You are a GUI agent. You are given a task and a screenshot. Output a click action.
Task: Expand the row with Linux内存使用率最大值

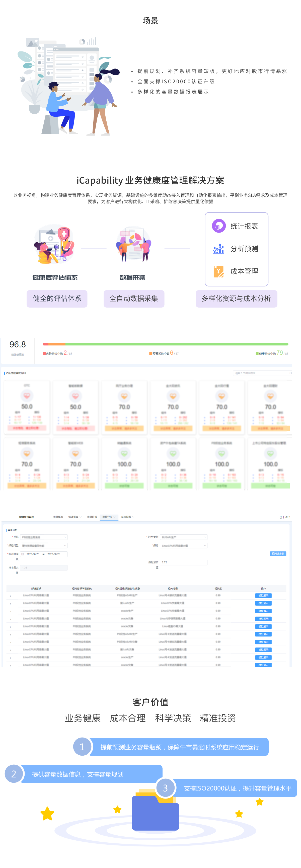pos(11,619)
